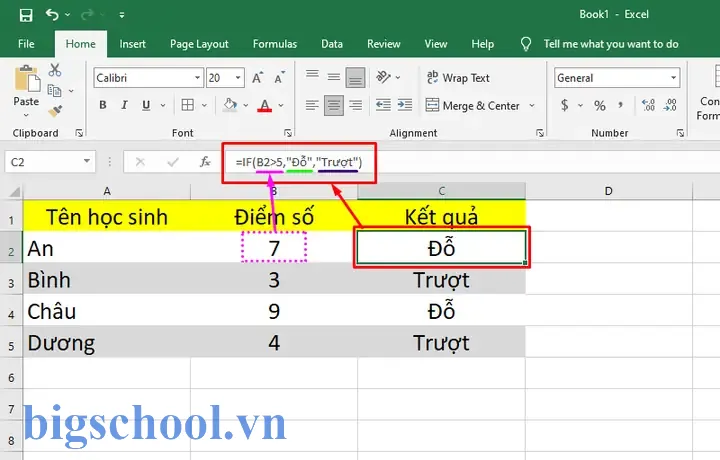Expand the Paste options arrow
Viewport: 720px width, 460px height.
(26, 115)
